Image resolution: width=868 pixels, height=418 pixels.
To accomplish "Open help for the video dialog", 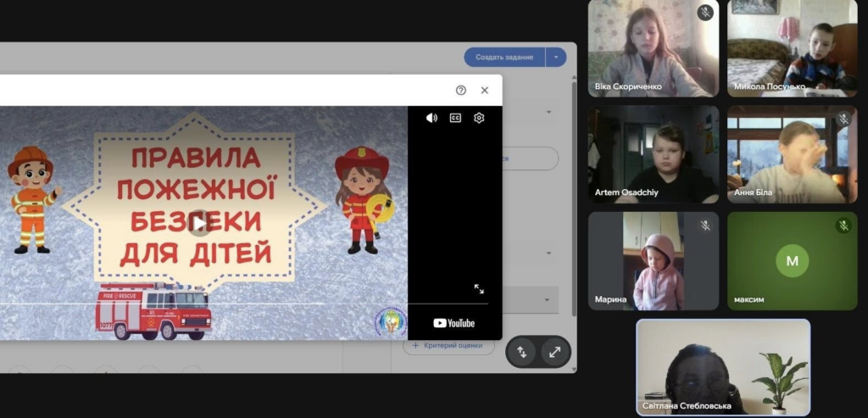I will click(461, 90).
